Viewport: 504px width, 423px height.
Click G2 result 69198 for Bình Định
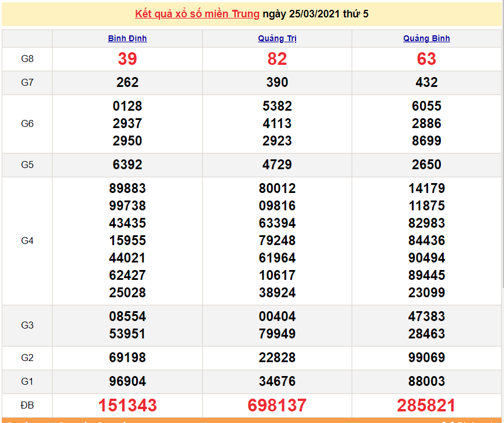[127, 358]
